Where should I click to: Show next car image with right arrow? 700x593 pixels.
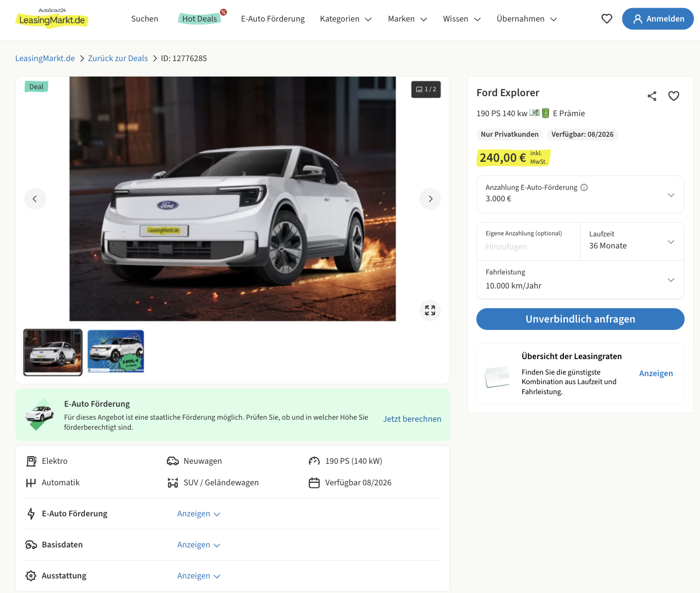(x=430, y=199)
